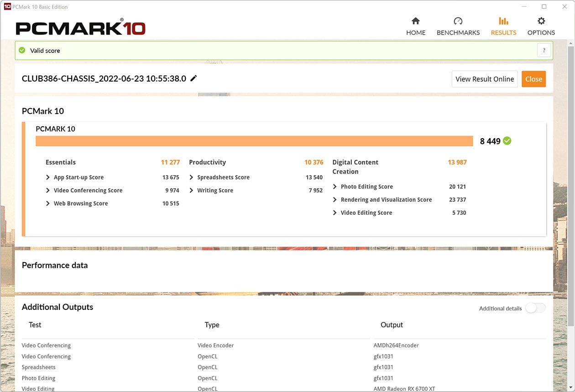Open Options via the gear icon
This screenshot has height=392, width=575.
(541, 21)
